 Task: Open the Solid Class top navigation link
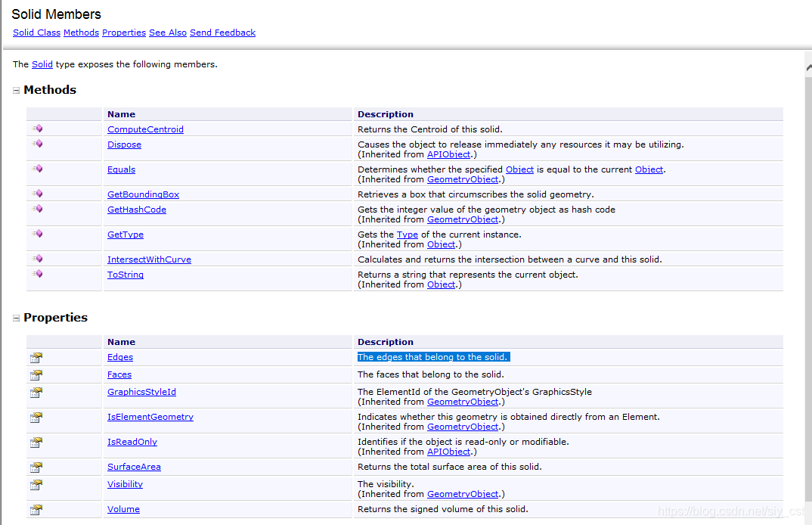click(37, 32)
